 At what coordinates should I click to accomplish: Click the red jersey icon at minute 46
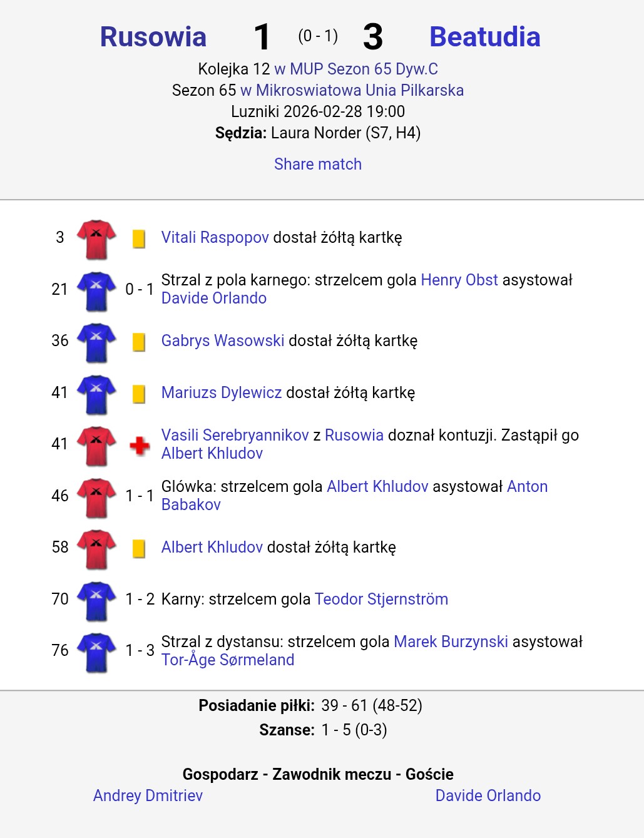coord(96,498)
